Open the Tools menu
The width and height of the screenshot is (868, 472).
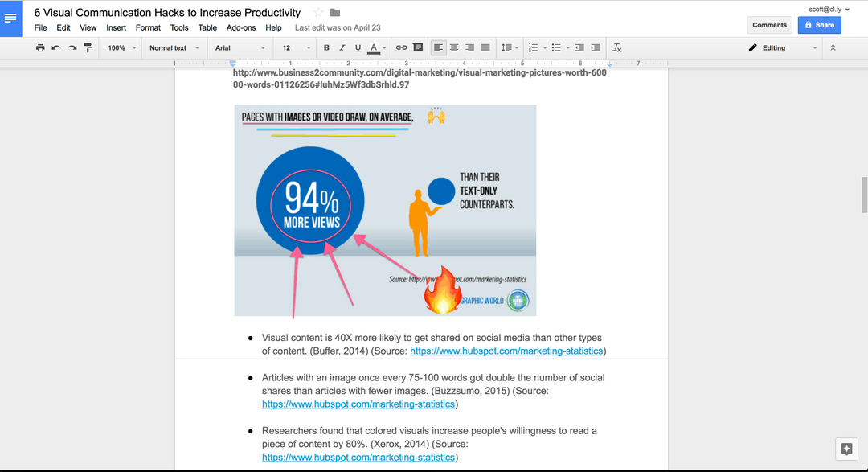(x=178, y=27)
